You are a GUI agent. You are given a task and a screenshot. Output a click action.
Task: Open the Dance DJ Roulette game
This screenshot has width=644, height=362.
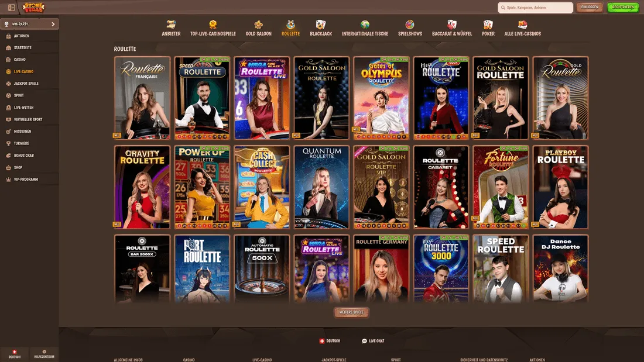(561, 269)
